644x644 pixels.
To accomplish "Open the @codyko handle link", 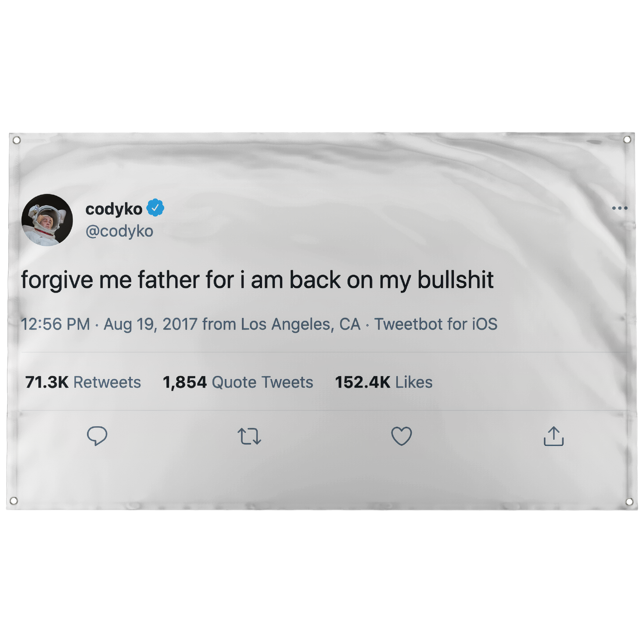I will click(119, 231).
